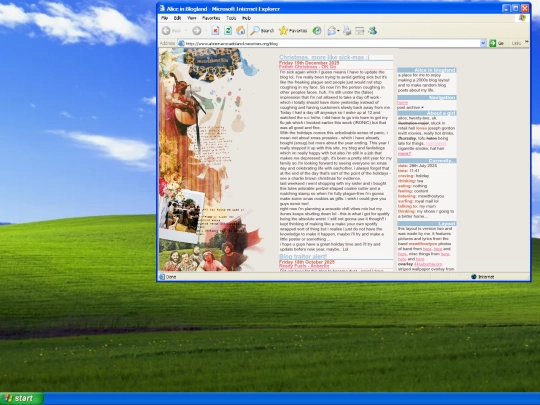This screenshot has height=405, width=540.
Task: Open the Mail button dropdown arrow
Action: (338, 31)
